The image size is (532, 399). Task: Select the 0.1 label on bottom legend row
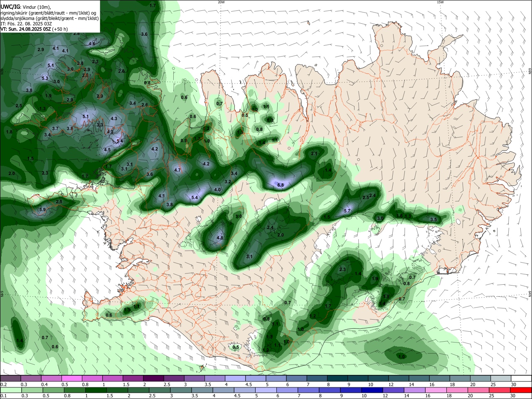[x=3, y=396]
